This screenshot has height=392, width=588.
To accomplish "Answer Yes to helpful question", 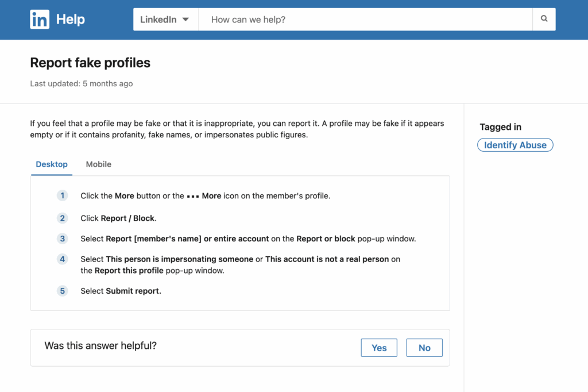I will [x=379, y=348].
